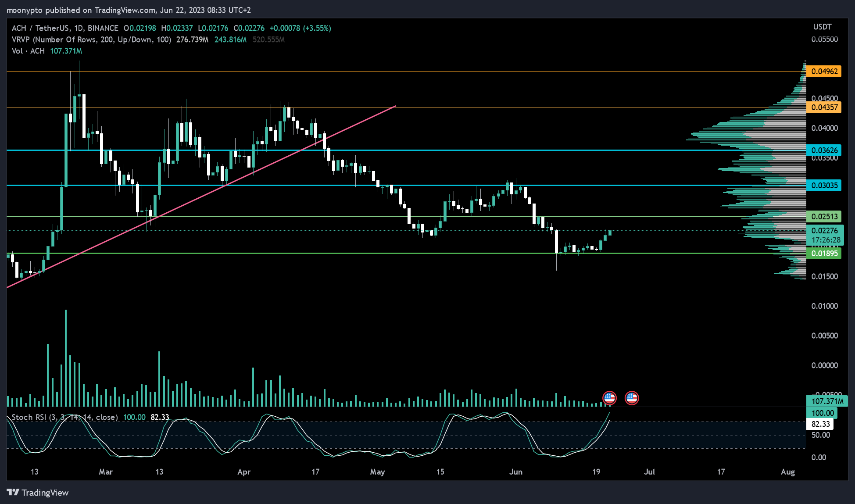Click the Stoch RSI 100.00 axis label
Image resolution: width=855 pixels, height=504 pixels.
(822, 413)
